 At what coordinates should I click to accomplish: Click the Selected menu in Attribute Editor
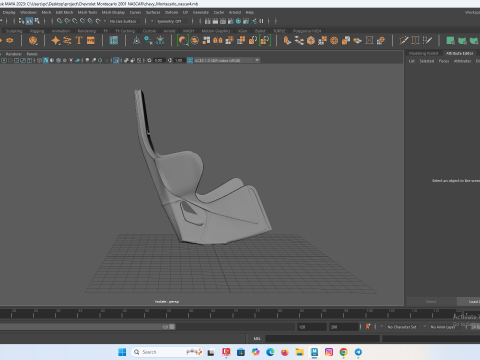tap(427, 61)
